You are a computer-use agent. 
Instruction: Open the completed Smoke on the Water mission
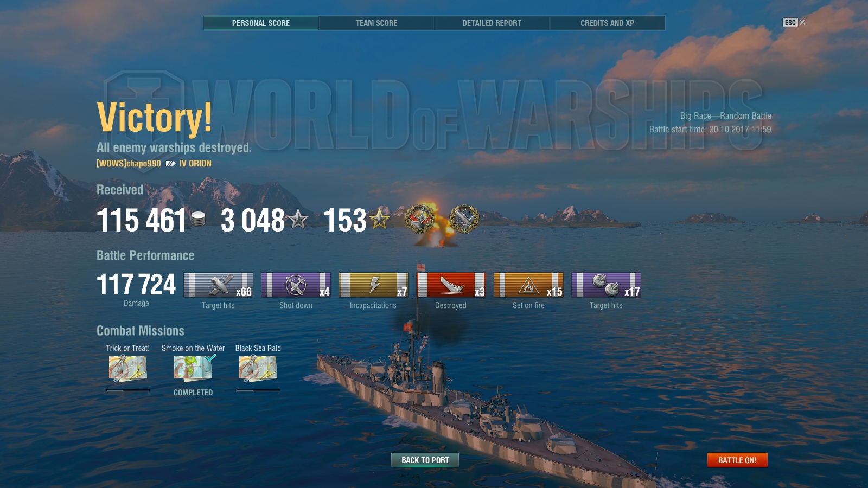coord(193,367)
